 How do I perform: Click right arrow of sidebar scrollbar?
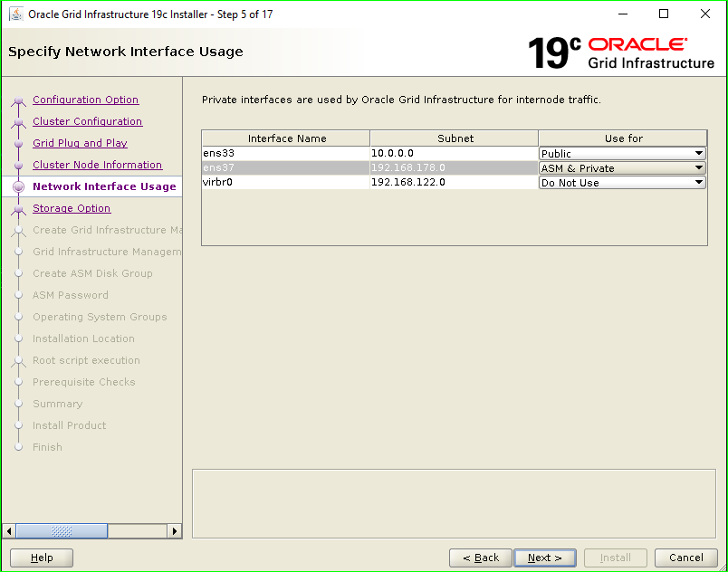[174, 531]
